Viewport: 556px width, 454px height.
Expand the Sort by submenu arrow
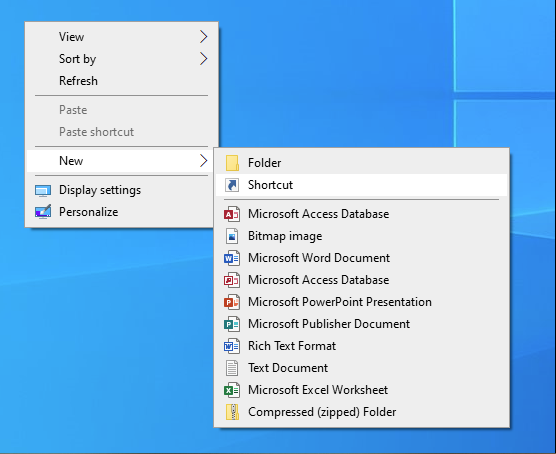(x=203, y=59)
